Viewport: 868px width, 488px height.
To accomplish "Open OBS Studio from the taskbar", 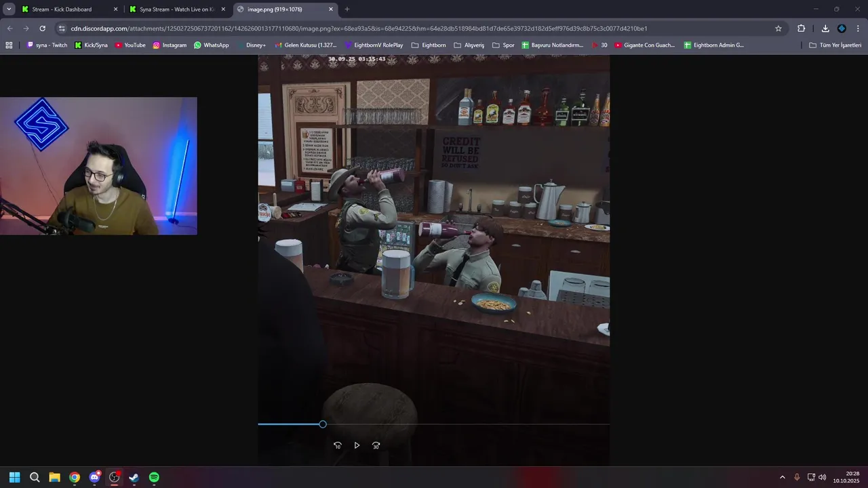I will point(114,477).
